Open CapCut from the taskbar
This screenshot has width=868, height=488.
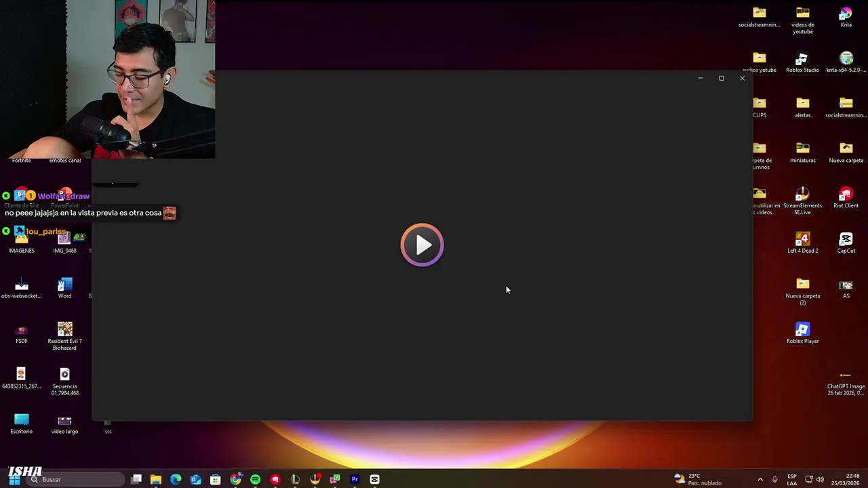(x=374, y=479)
